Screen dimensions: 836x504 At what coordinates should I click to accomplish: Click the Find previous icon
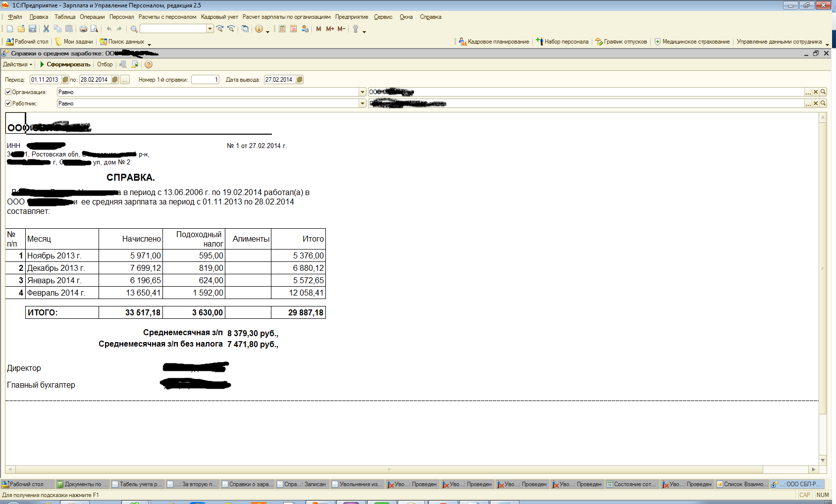click(231, 29)
